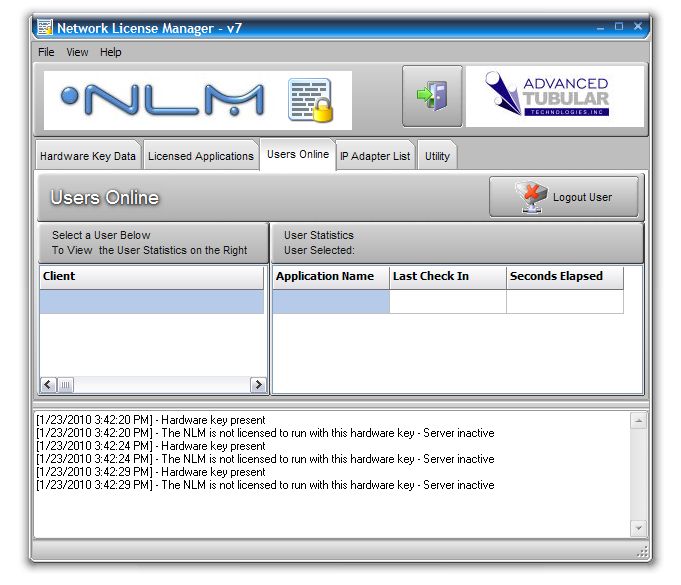Image resolution: width=681 pixels, height=585 pixels.
Task: Click the Seconds Elapsed column header
Action: point(564,277)
